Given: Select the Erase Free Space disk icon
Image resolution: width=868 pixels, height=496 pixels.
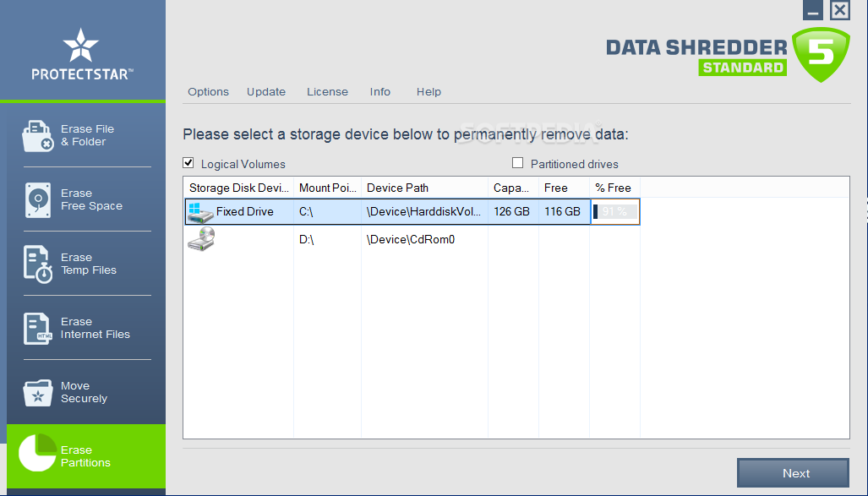Looking at the screenshot, I should tap(38, 200).
